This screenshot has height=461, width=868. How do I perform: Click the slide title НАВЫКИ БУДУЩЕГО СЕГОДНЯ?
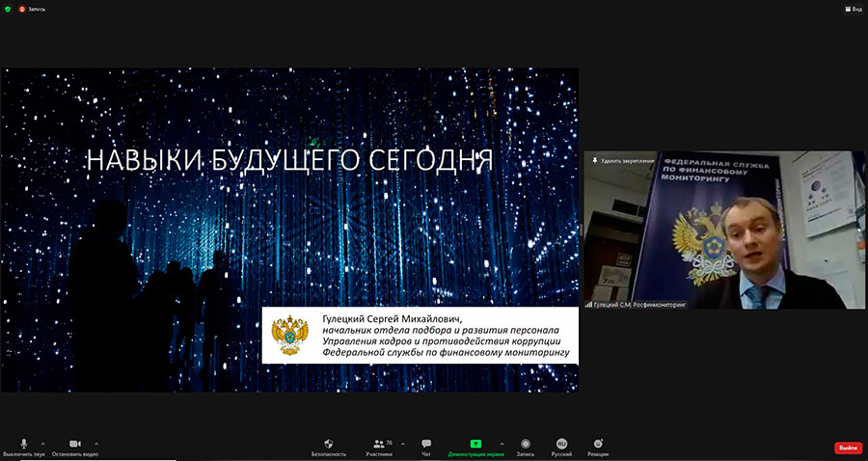289,160
